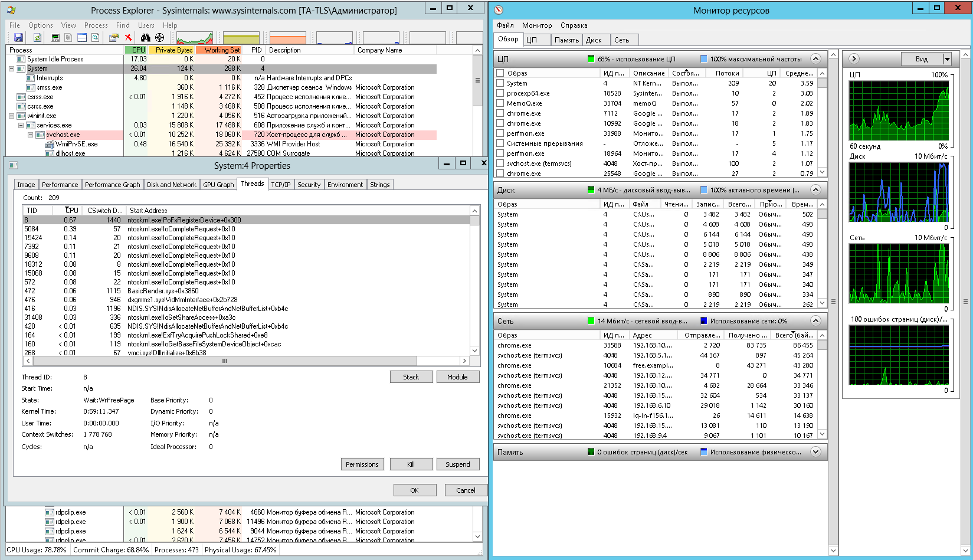Open the Find menu in Process Explorer
The height and width of the screenshot is (560, 973).
tap(123, 25)
